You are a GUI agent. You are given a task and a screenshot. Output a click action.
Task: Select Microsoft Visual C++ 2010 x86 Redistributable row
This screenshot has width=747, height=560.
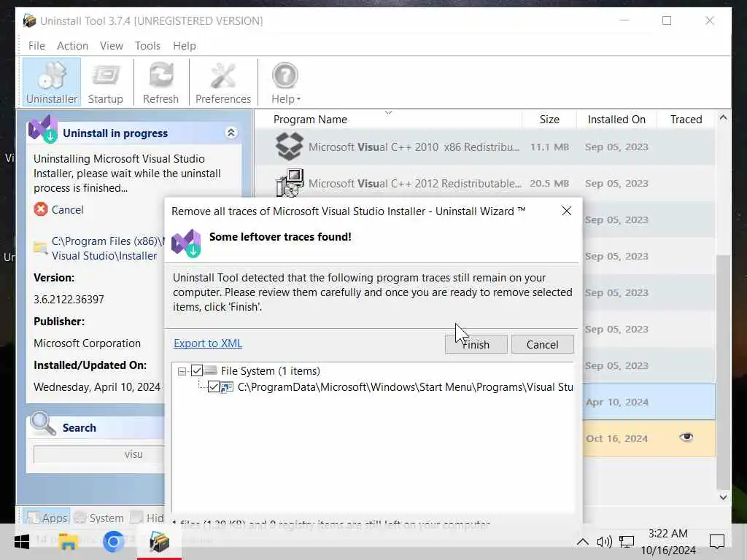click(x=485, y=147)
